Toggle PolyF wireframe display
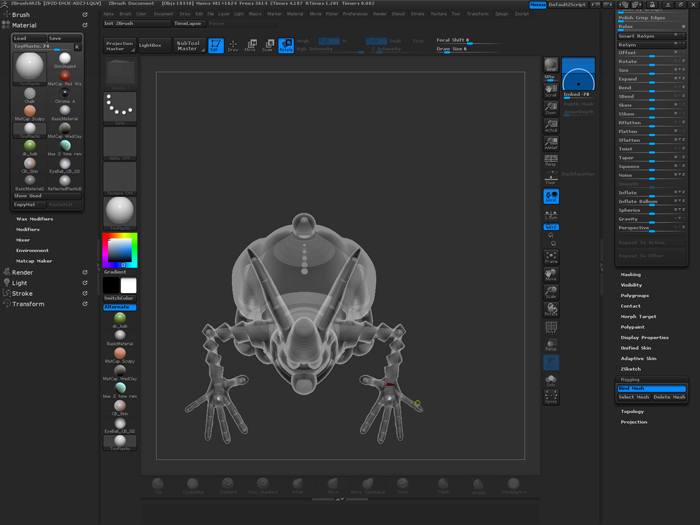700x525 pixels. click(551, 327)
